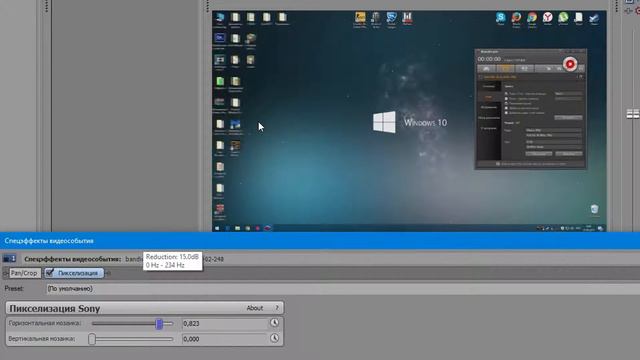Click the Горизонтальная мозаика slider handle
This screenshot has width=640, height=360.
click(x=159, y=324)
